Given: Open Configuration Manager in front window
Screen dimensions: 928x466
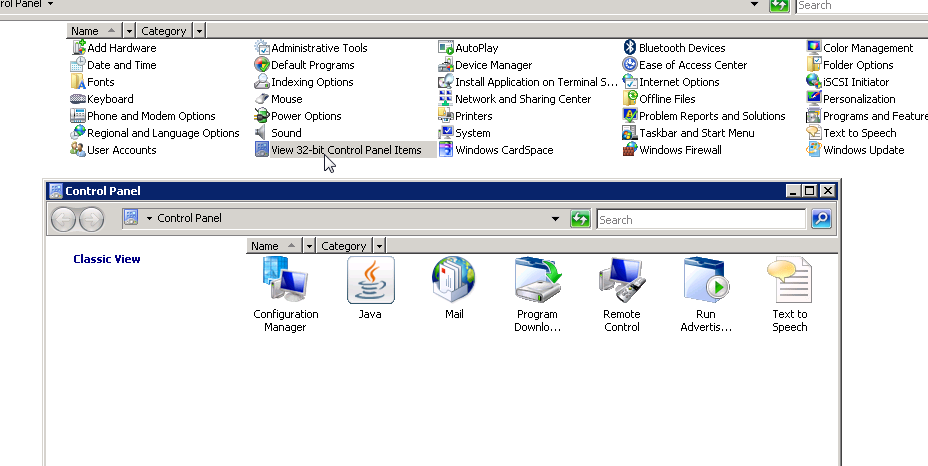Looking at the screenshot, I should pyautogui.click(x=286, y=294).
